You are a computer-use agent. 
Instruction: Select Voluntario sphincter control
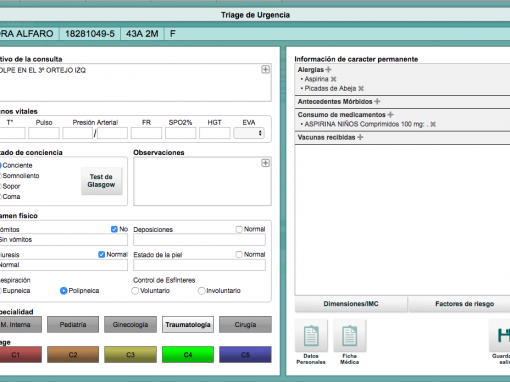(135, 291)
